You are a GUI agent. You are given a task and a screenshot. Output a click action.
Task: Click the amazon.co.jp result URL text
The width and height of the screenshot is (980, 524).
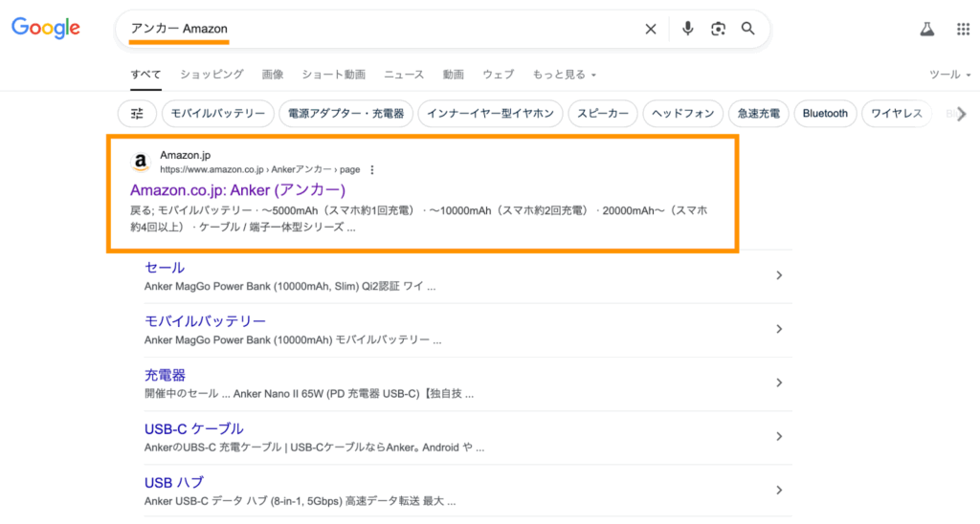coord(260,170)
